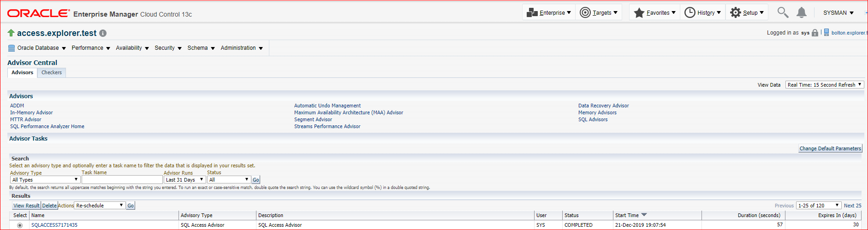The width and height of the screenshot is (868, 230).
Task: Open Automatic Undo Management link
Action: [x=327, y=106]
